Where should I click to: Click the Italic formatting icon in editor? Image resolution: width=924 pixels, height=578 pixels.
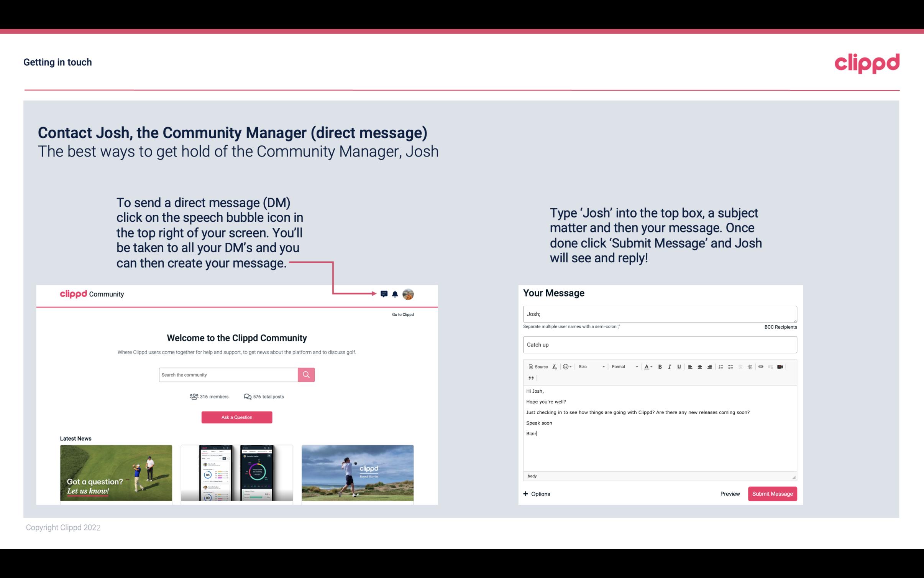click(670, 367)
